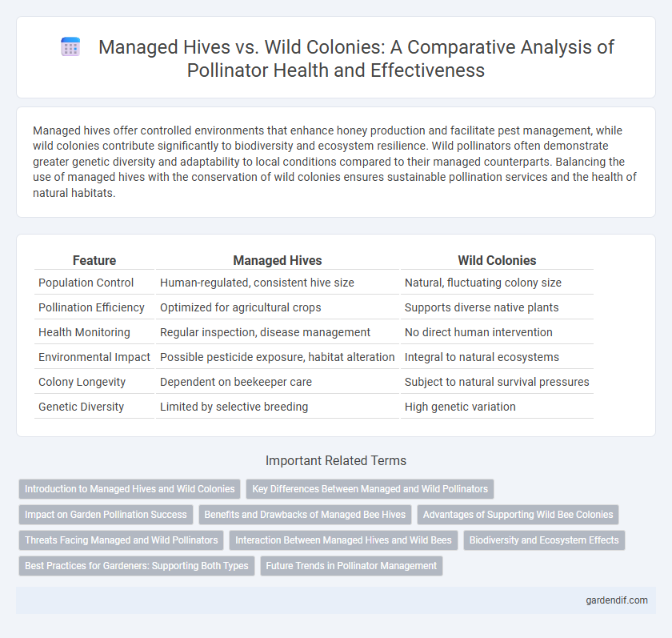This screenshot has width=672, height=638.
Task: Choose 'Advantages of Supporting Wild Bee Colonies' tag
Action: (518, 515)
